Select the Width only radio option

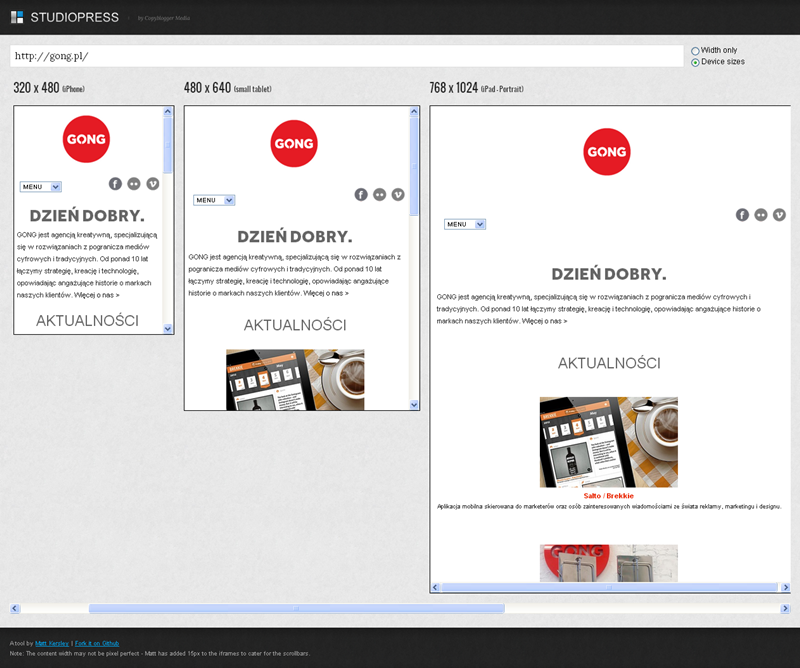coord(696,50)
